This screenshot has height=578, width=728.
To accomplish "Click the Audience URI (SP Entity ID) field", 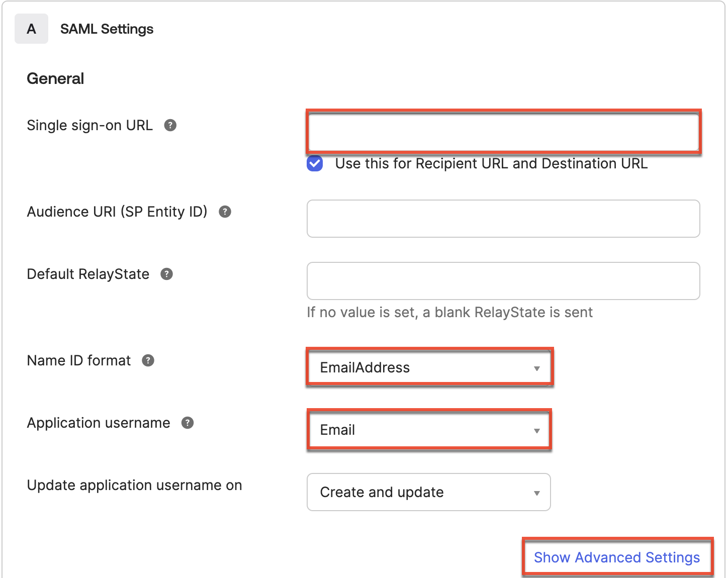I will [503, 219].
